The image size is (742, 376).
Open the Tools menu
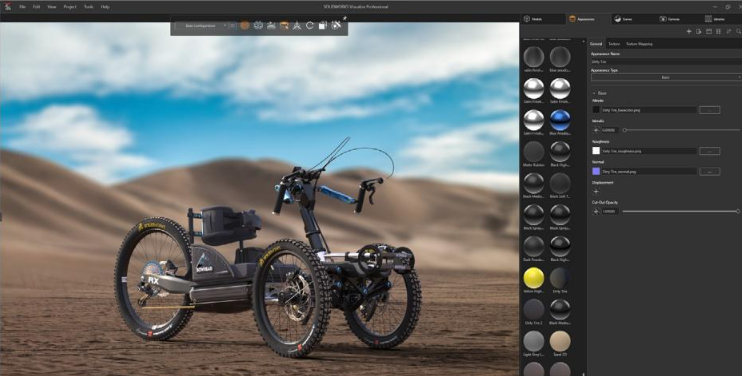pos(88,7)
